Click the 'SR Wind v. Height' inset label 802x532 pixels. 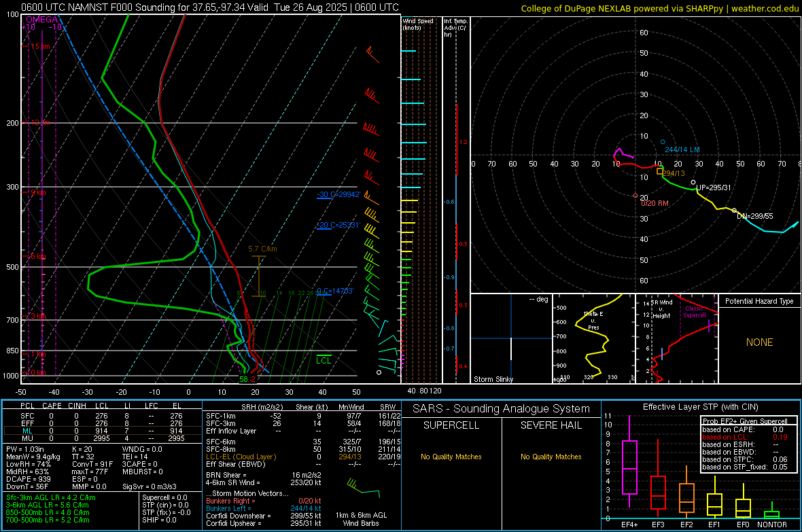(x=662, y=309)
